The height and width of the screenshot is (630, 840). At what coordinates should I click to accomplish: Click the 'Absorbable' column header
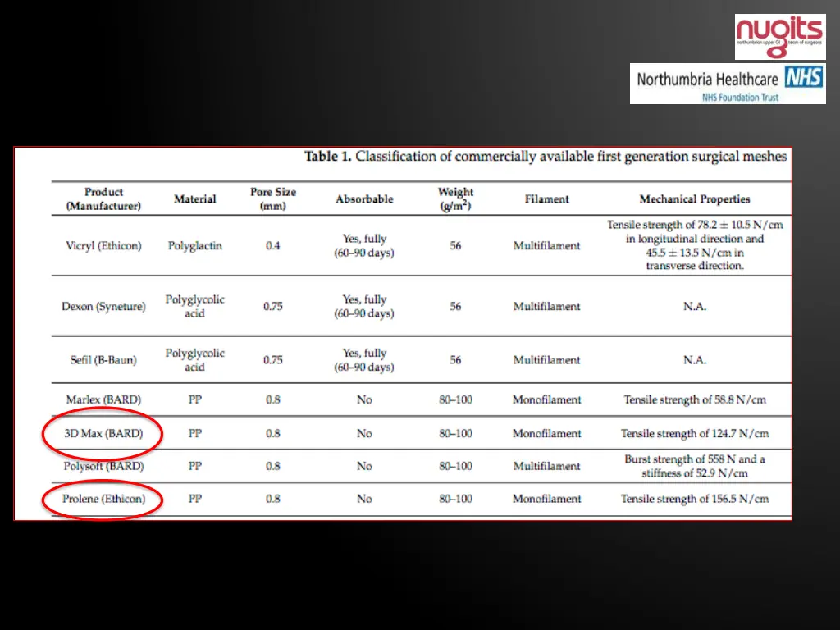tap(364, 199)
